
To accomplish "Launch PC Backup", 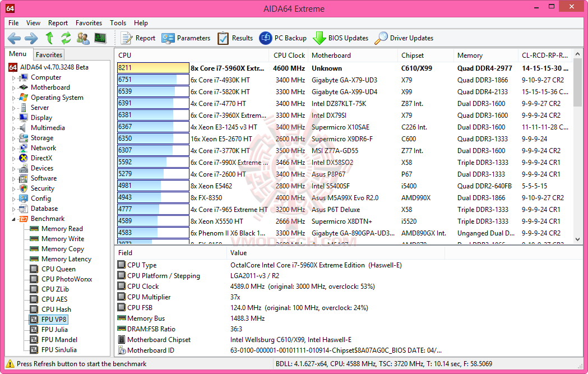I will (x=283, y=38).
